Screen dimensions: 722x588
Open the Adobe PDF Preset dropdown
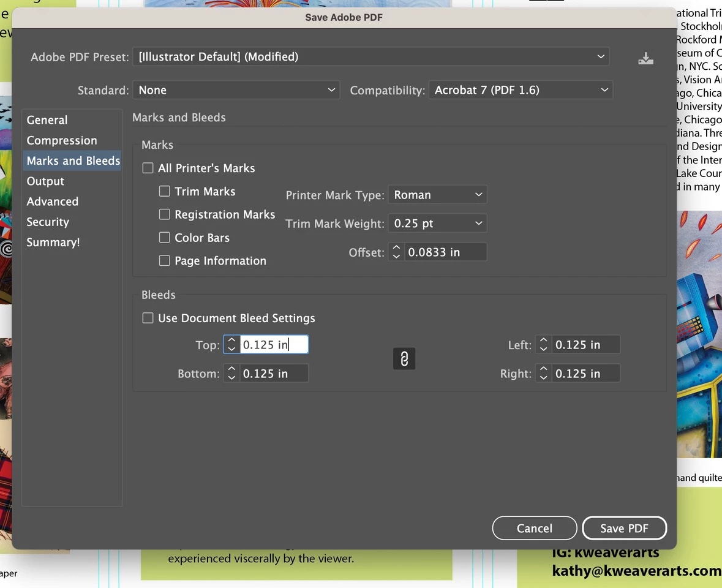[x=370, y=56]
